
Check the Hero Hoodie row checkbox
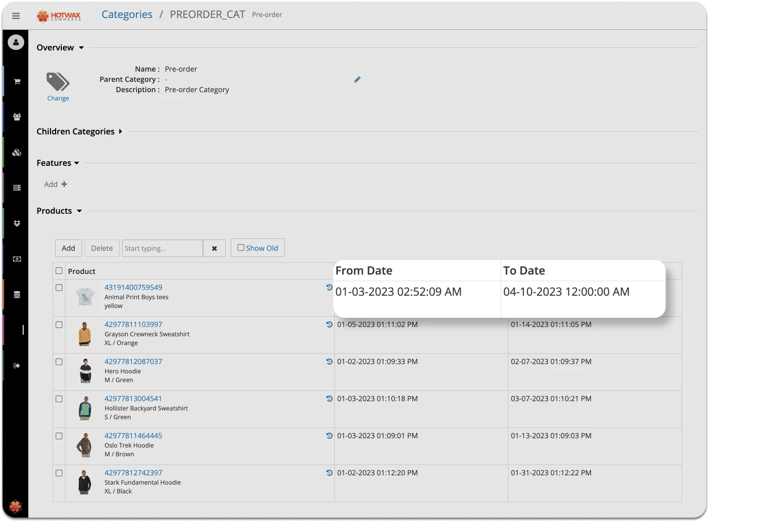tap(59, 362)
